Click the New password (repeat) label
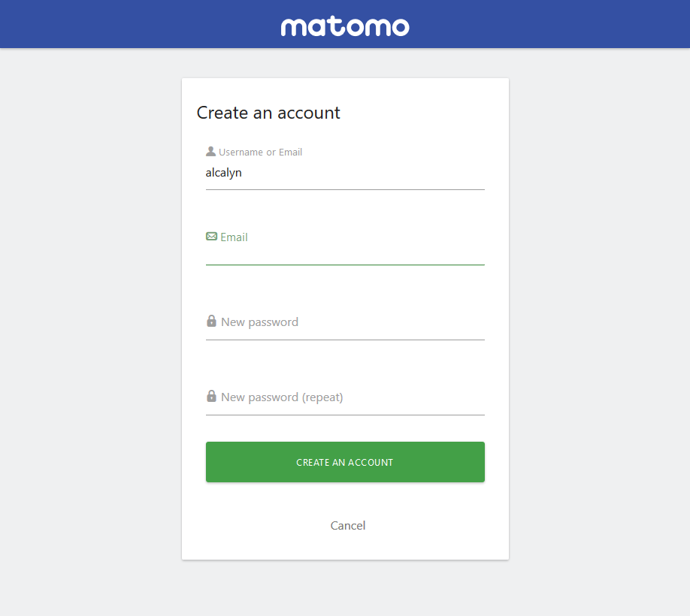The height and width of the screenshot is (616, 690). tap(281, 397)
